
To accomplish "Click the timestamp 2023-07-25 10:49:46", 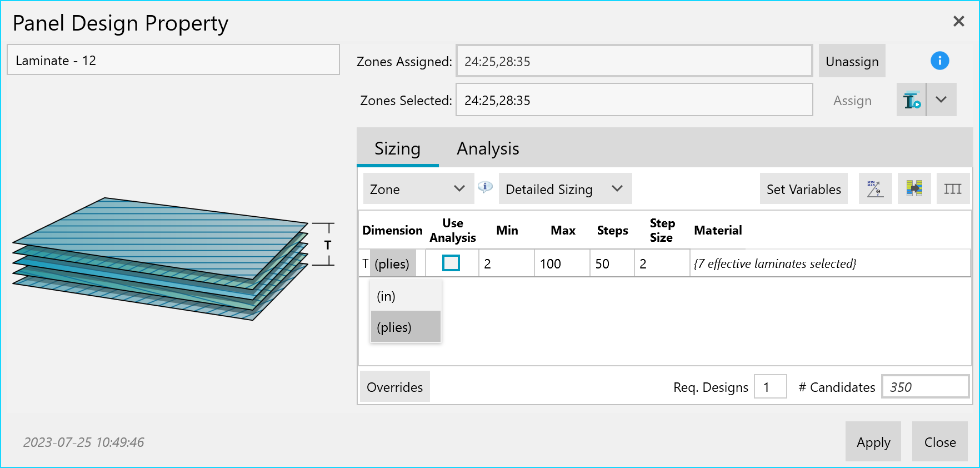I will pos(84,442).
